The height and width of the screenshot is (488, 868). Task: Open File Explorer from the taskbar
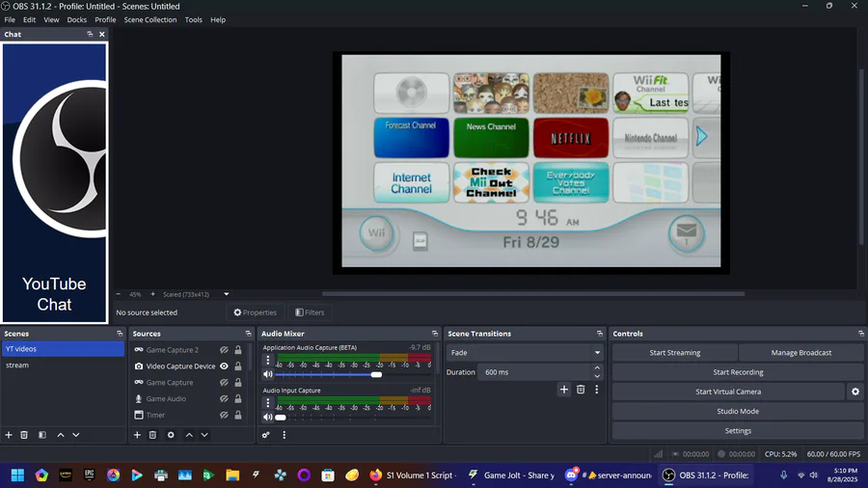232,475
